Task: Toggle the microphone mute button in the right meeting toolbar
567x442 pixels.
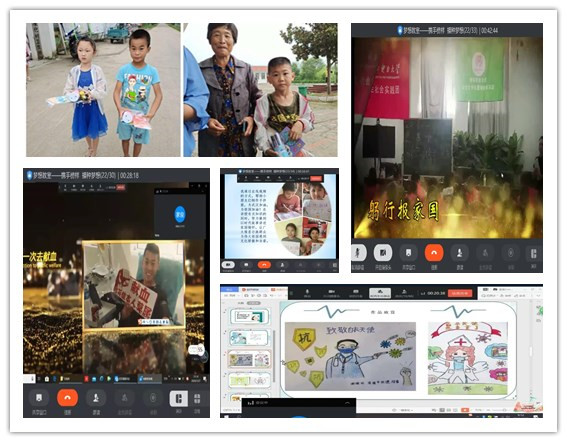Action: point(358,253)
